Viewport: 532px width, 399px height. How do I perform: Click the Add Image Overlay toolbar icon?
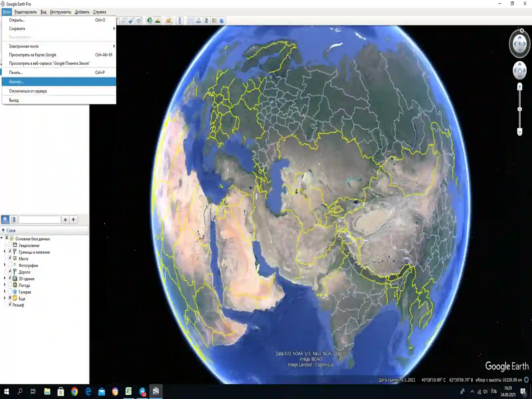(131, 21)
